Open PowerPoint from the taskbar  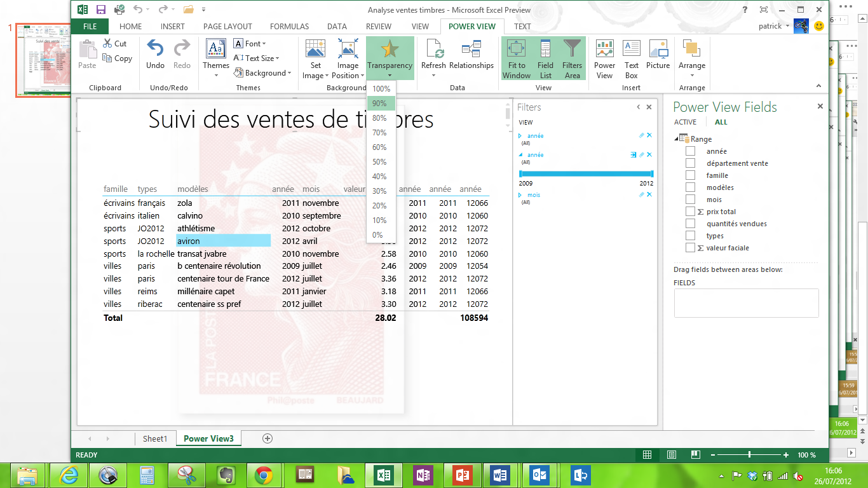click(x=462, y=475)
